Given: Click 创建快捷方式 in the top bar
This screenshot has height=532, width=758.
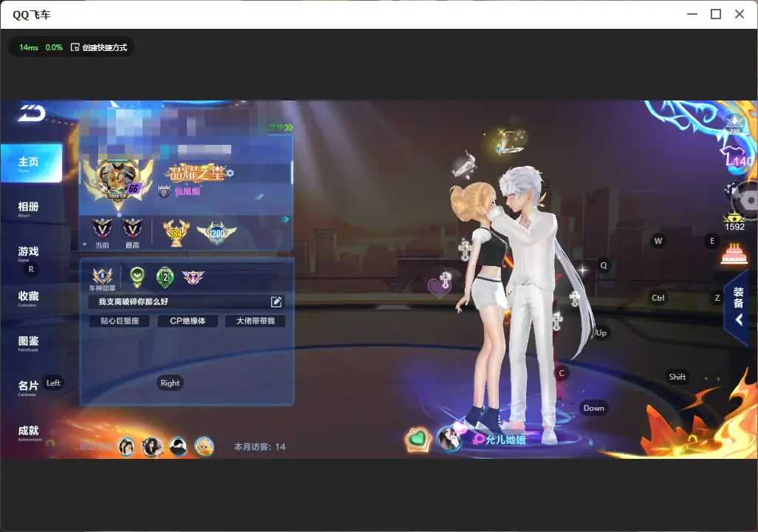Looking at the screenshot, I should (x=99, y=47).
